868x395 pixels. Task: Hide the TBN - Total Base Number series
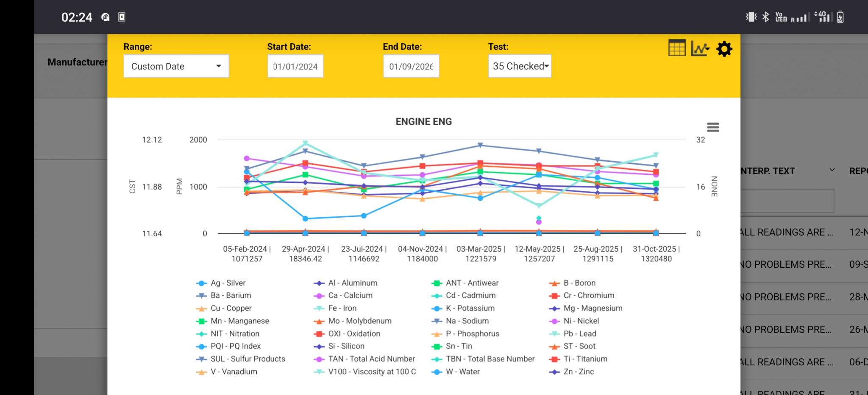coord(490,359)
